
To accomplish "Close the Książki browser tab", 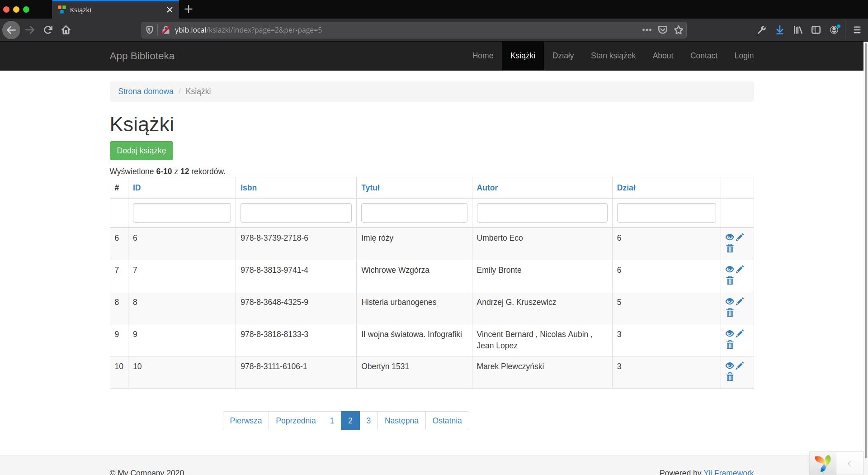I will 170,9.
